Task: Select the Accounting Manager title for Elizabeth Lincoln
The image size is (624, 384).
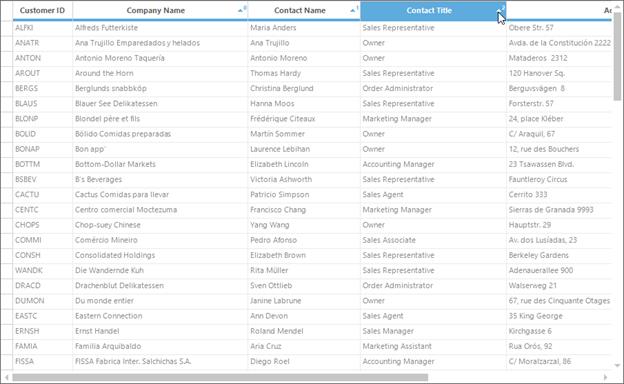Action: [433, 164]
